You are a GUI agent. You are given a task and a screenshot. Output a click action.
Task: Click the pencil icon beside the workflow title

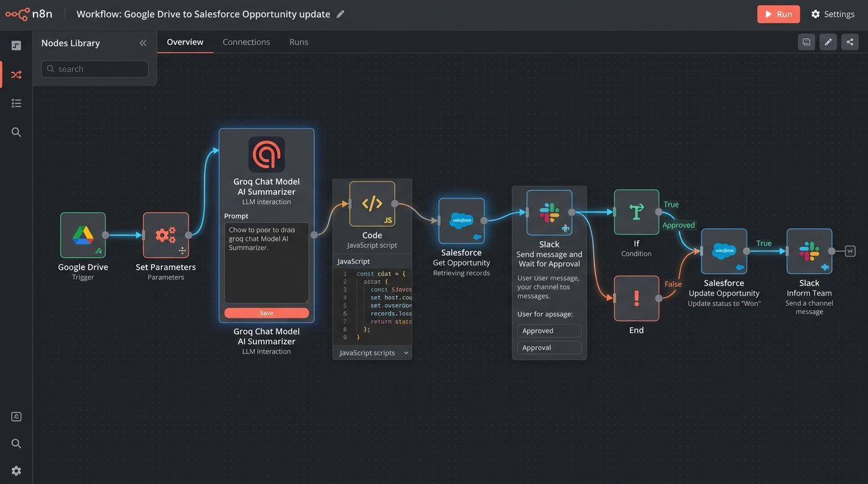pos(341,14)
